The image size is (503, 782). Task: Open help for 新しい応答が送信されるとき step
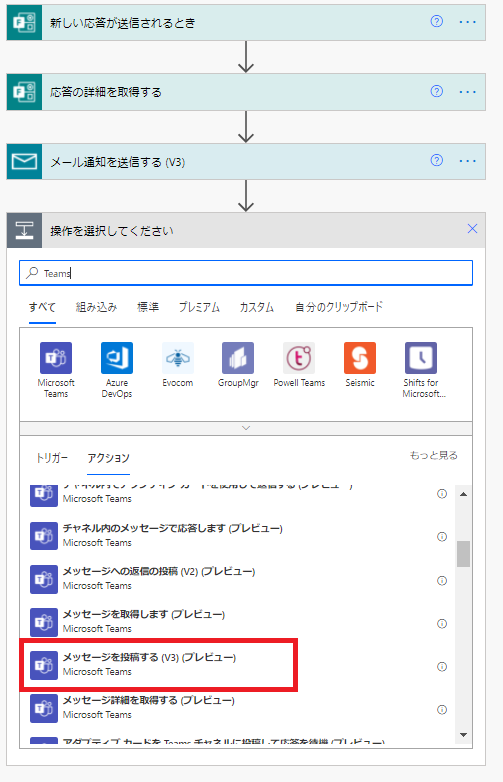tap(436, 21)
